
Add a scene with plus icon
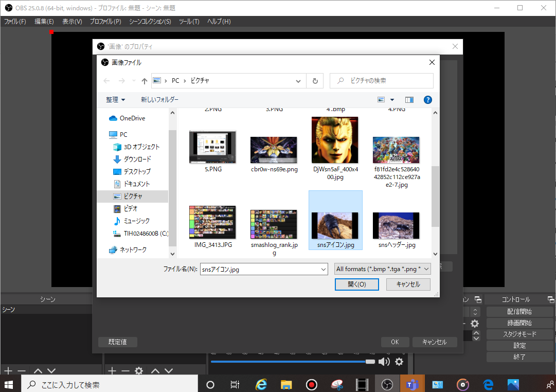pos(8,371)
